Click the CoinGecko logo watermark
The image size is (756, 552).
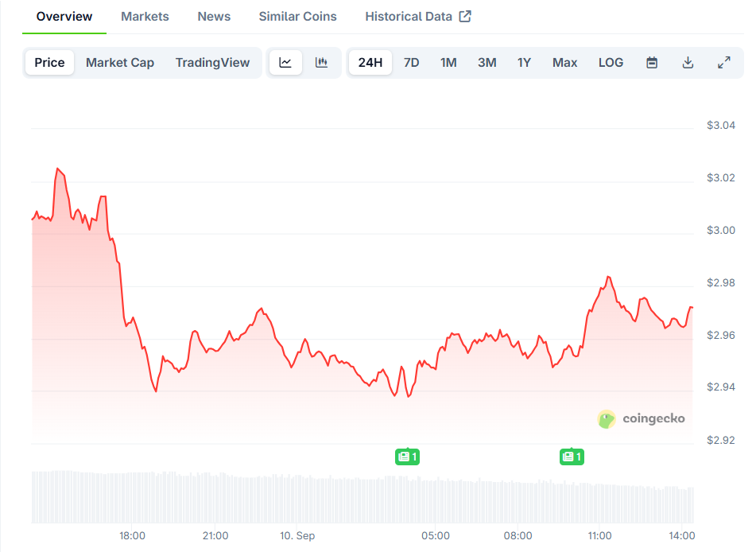(x=641, y=419)
